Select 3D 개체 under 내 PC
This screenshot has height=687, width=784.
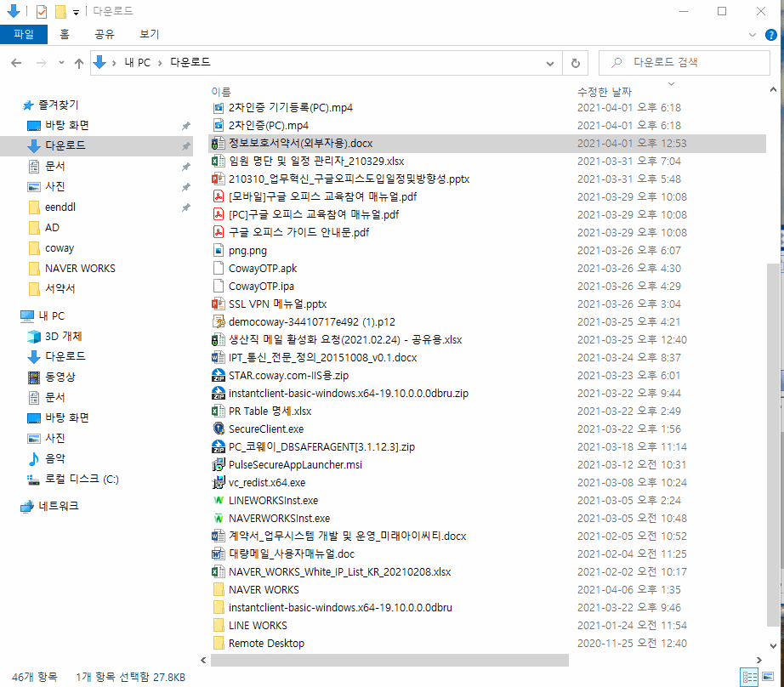pos(63,337)
